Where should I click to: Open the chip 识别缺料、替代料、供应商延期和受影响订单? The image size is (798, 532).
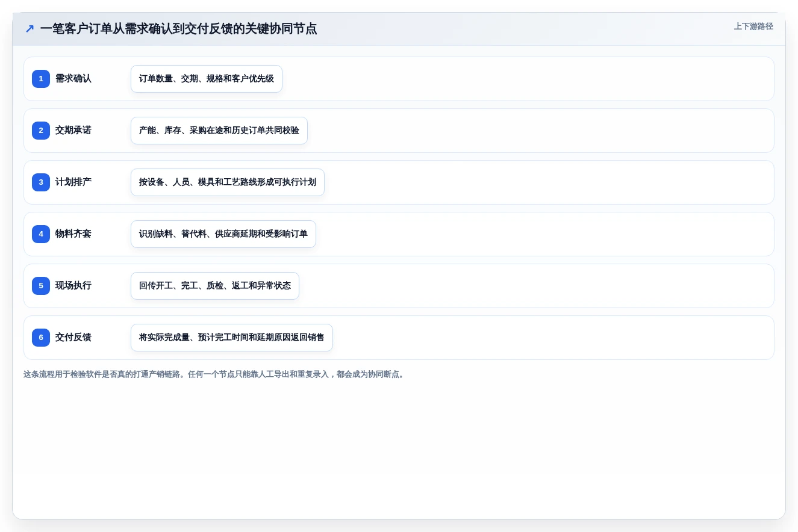(x=223, y=234)
